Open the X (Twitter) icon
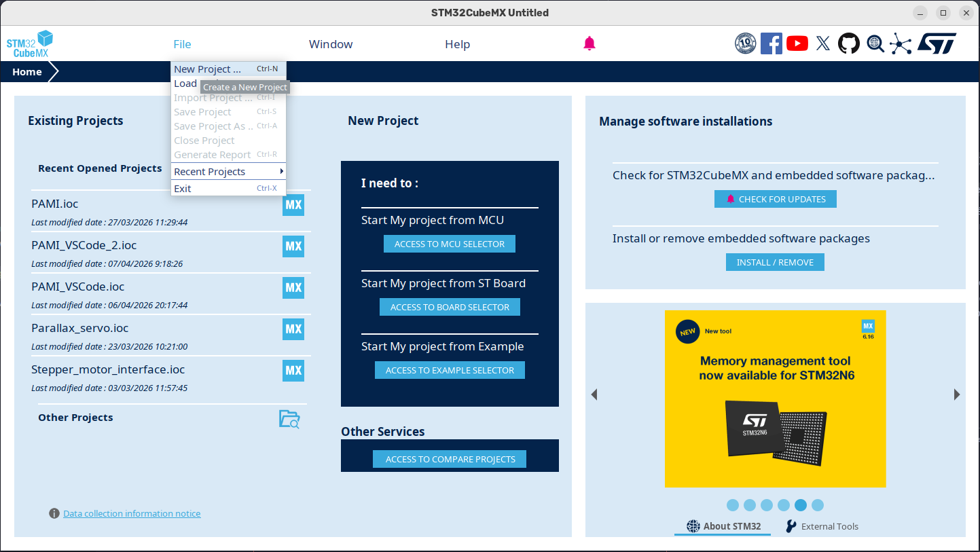The image size is (980, 552). pos(823,43)
